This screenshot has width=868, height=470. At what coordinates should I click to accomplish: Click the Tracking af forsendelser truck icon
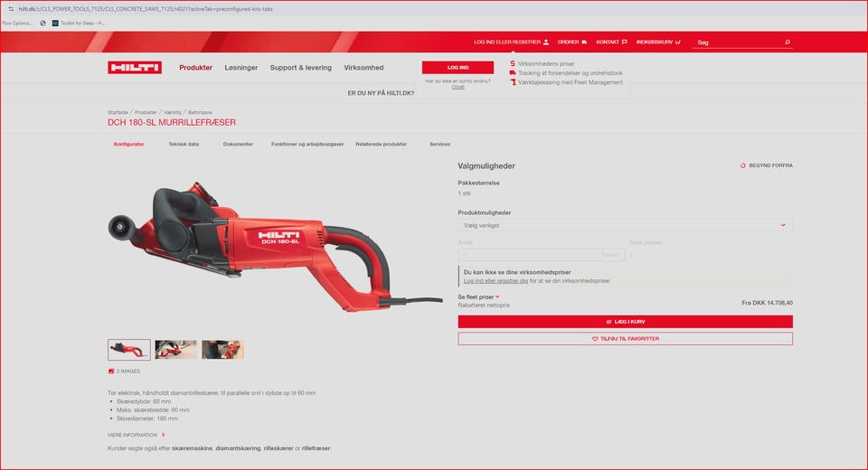[513, 73]
